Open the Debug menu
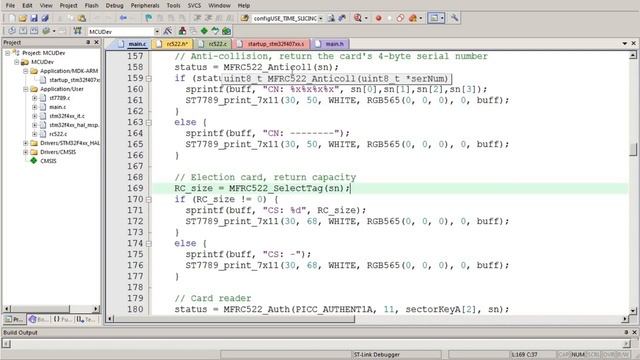The width and height of the screenshot is (640, 360). (x=114, y=5)
